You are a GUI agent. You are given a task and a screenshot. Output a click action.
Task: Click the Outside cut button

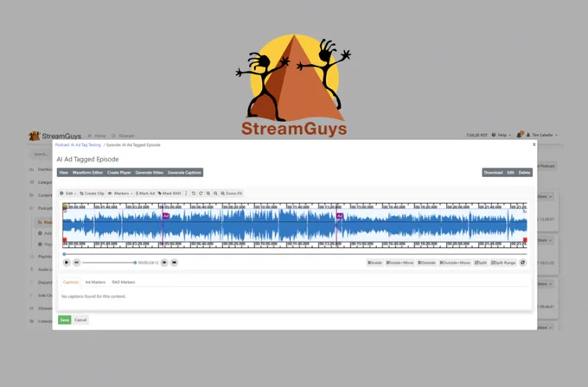427,263
